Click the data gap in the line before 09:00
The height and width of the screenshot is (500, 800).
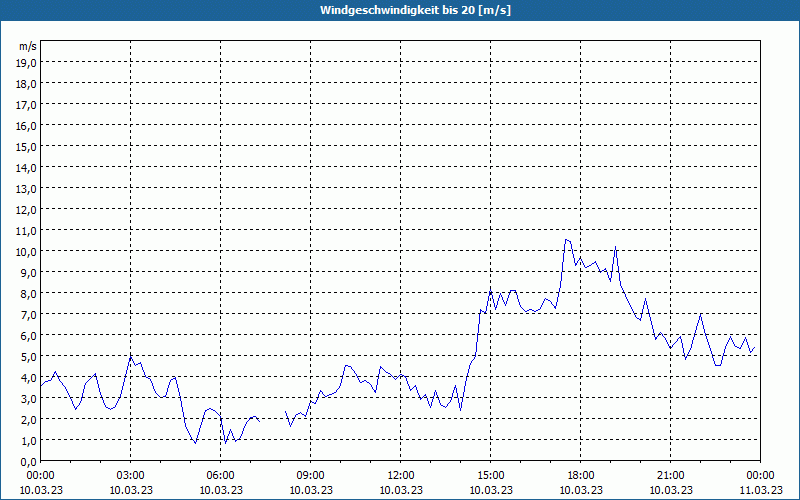(272, 416)
